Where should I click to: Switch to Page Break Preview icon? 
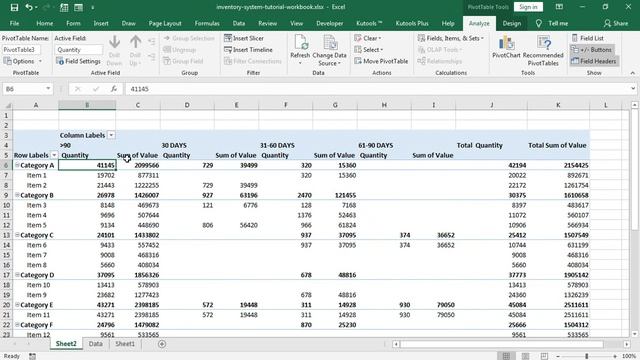[544, 356]
